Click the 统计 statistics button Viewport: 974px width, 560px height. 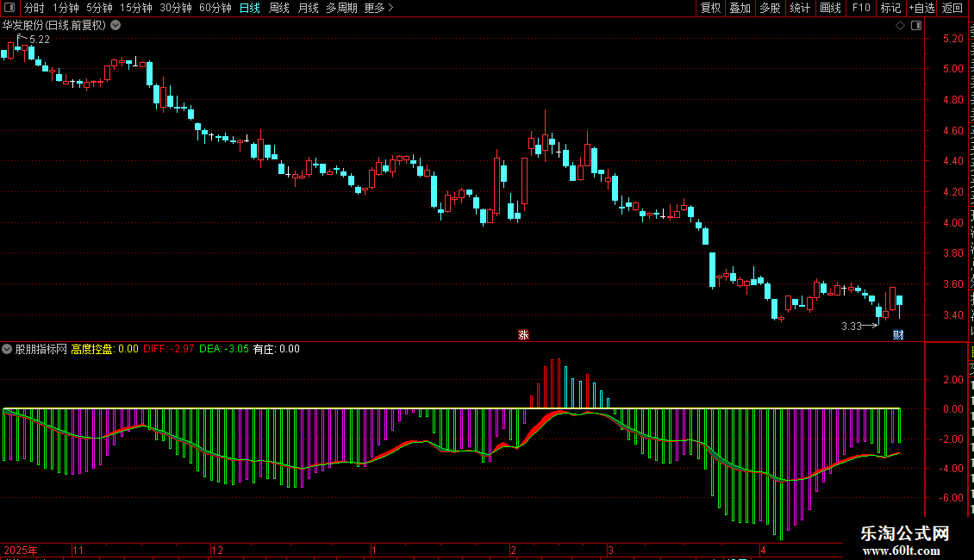click(799, 8)
